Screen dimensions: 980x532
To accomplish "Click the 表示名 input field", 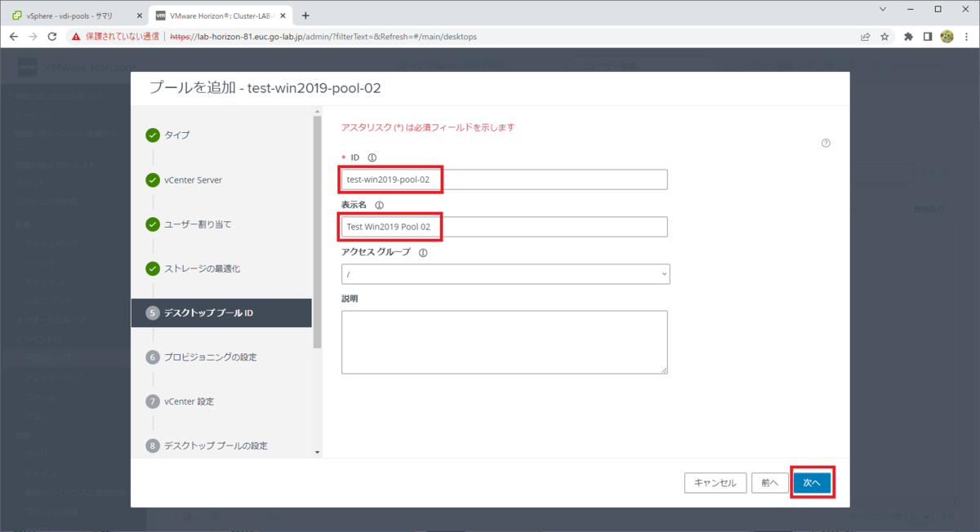I will (505, 227).
